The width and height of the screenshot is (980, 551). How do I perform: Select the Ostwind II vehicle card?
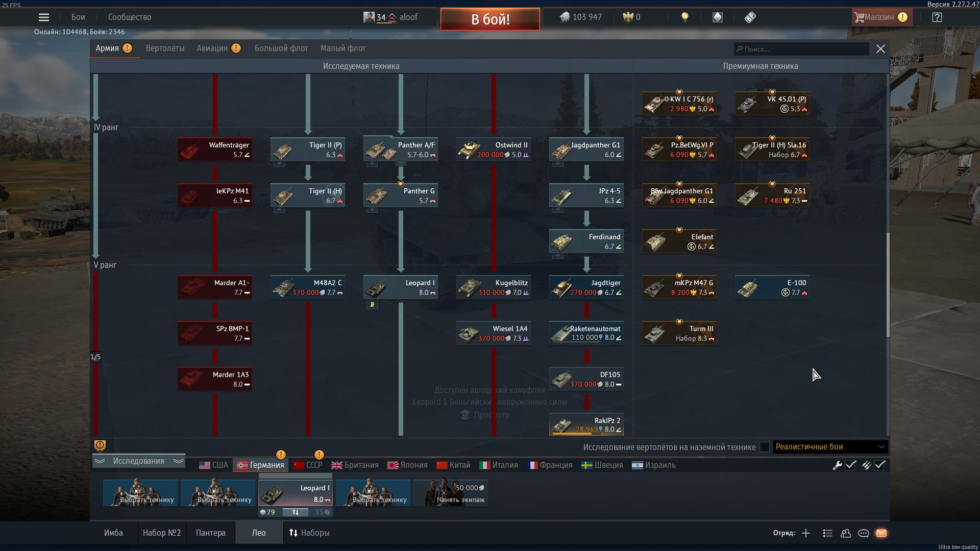click(x=494, y=149)
